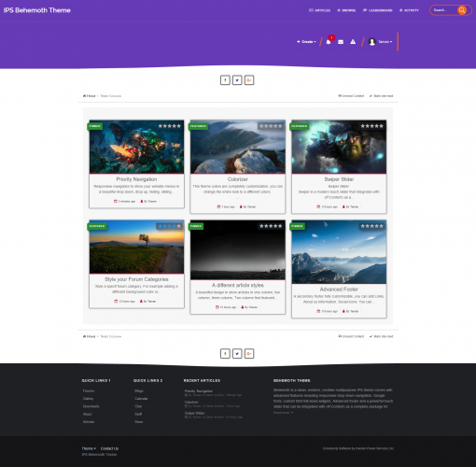The height and width of the screenshot is (467, 476).
Task: Open the Colorizer article title
Action: tap(238, 179)
